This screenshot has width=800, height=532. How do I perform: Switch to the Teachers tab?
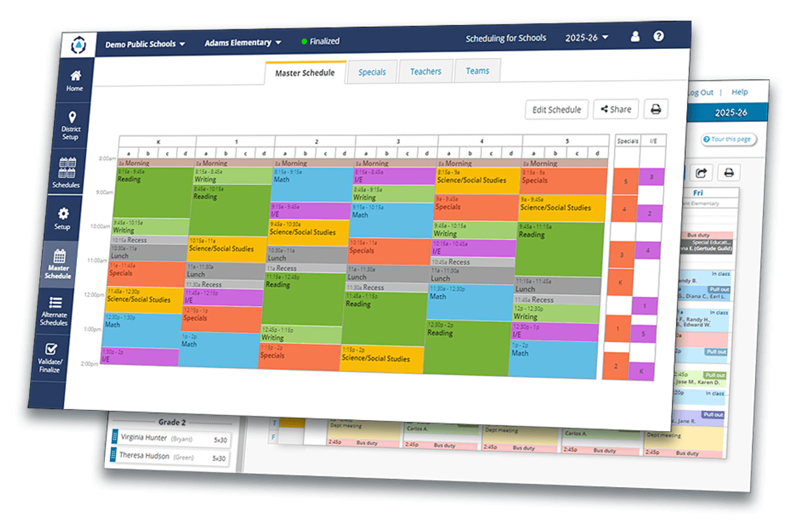tap(426, 71)
